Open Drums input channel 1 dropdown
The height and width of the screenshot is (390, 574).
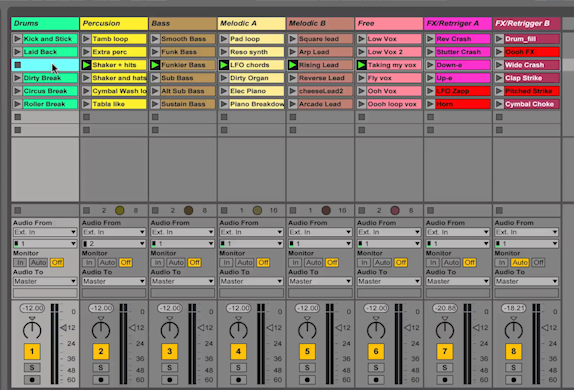pyautogui.click(x=45, y=244)
